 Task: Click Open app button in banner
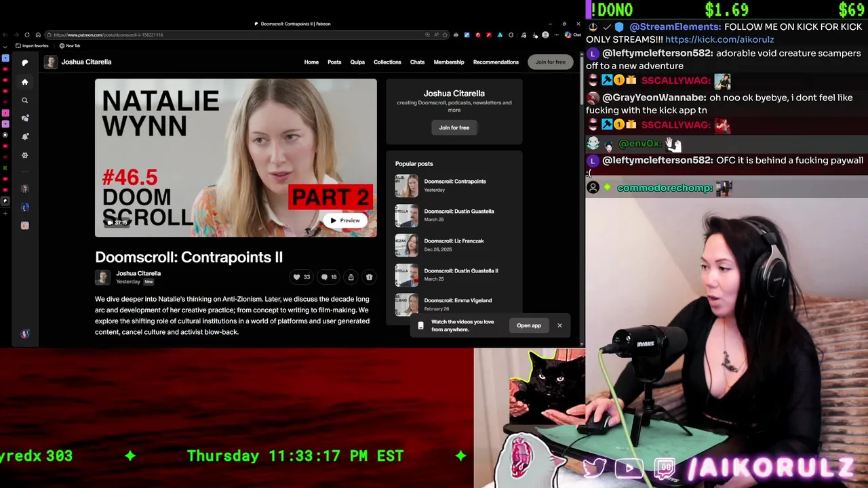point(529,325)
